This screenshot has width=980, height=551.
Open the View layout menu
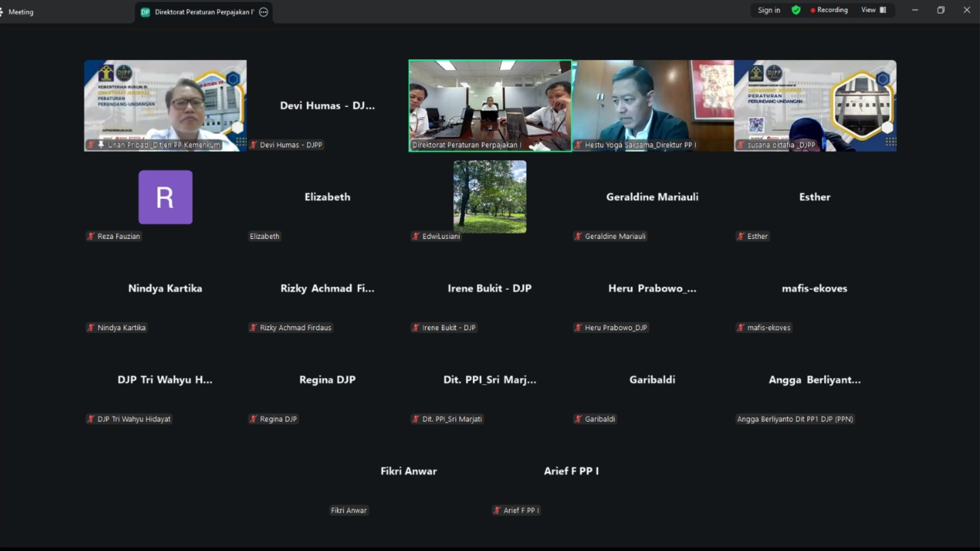(873, 10)
